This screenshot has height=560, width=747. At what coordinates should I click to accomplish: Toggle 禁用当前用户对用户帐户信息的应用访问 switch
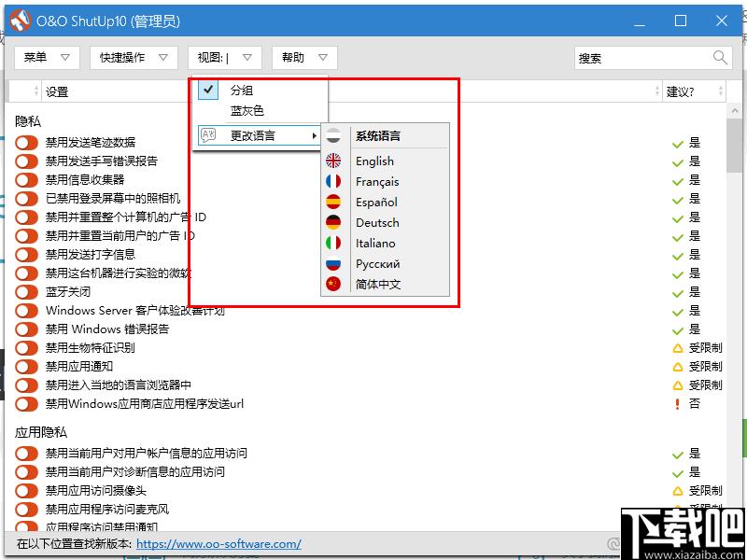(26, 454)
